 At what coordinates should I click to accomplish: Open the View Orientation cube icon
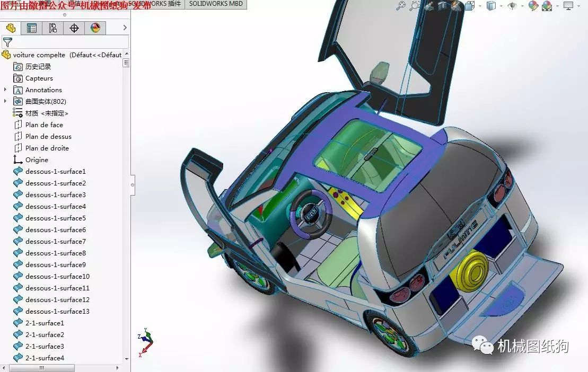coord(470,6)
